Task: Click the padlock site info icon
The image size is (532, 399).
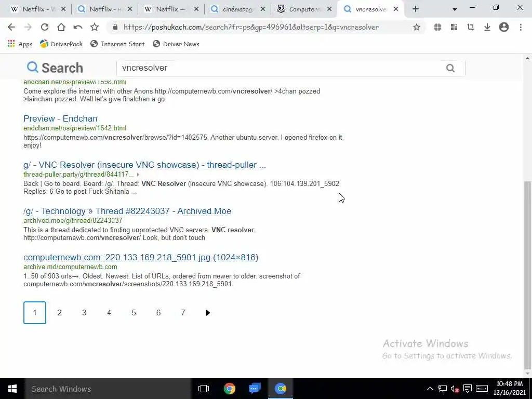Action: (115, 27)
